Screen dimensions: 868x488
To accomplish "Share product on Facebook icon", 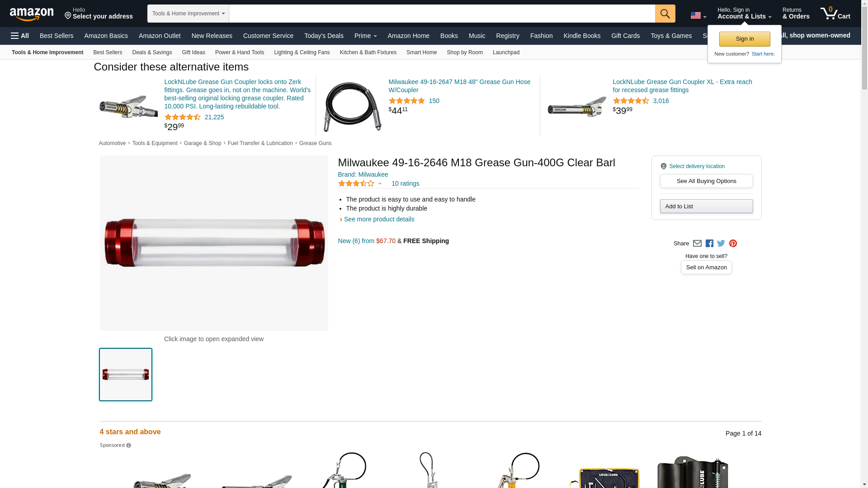I will (709, 244).
